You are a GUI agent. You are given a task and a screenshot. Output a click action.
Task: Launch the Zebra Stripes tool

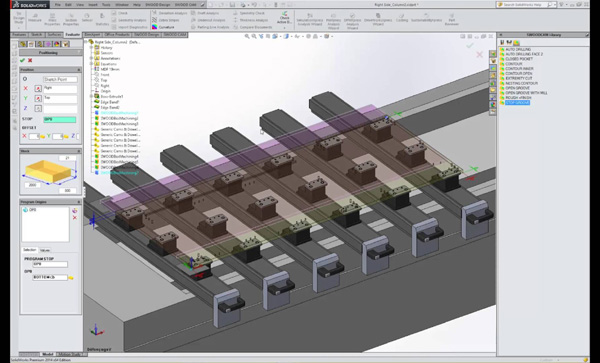[166, 20]
